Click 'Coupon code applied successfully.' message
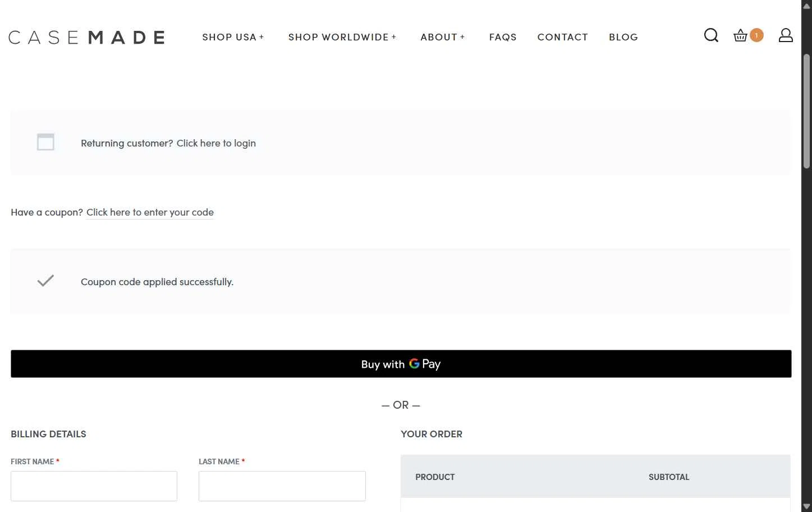This screenshot has width=812, height=512. point(157,282)
